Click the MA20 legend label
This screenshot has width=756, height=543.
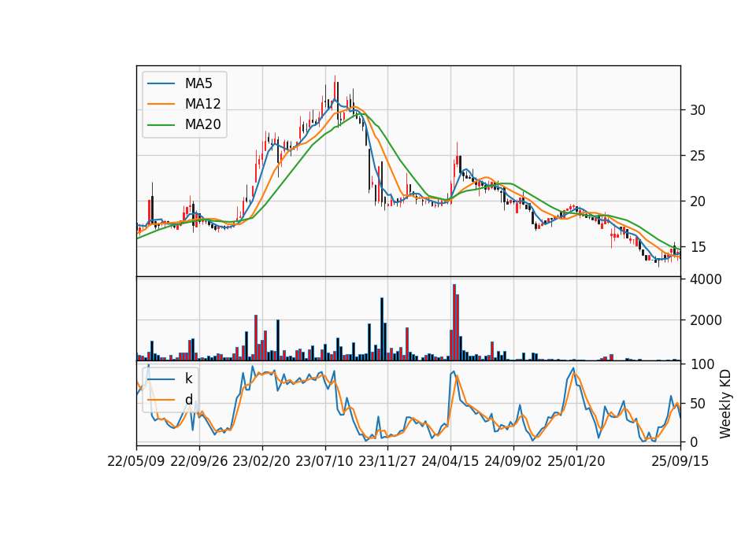point(202,124)
